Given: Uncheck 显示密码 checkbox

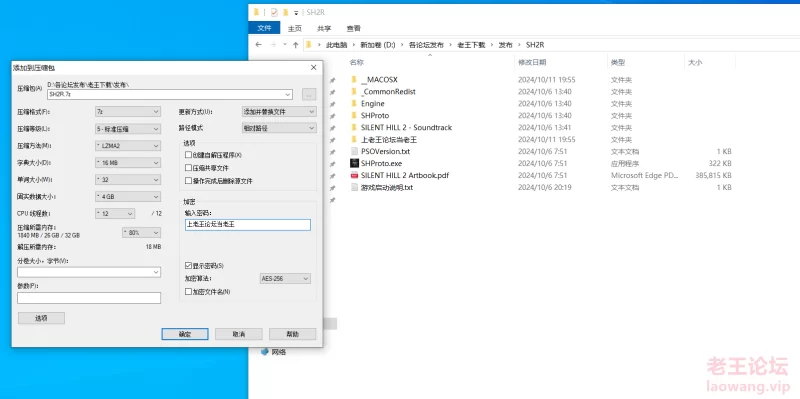Looking at the screenshot, I should (189, 266).
